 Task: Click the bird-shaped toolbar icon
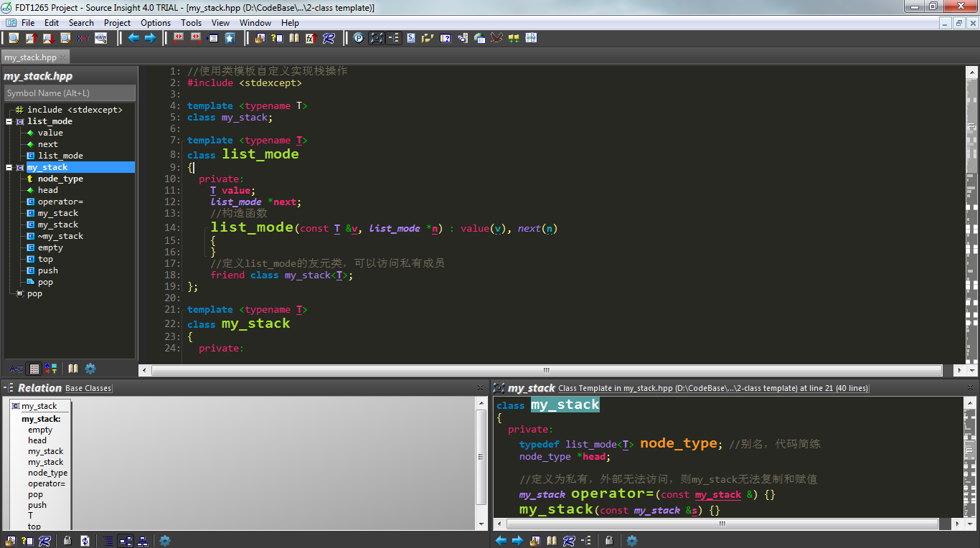(496, 38)
